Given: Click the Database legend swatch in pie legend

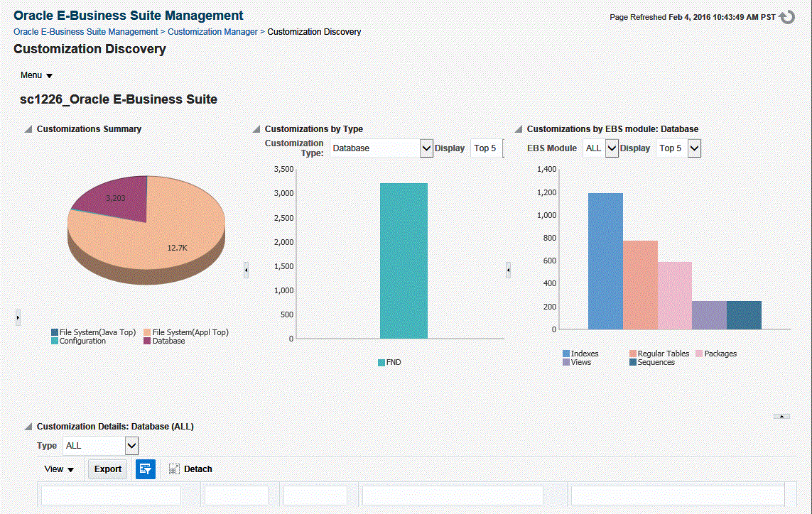Looking at the screenshot, I should [147, 341].
